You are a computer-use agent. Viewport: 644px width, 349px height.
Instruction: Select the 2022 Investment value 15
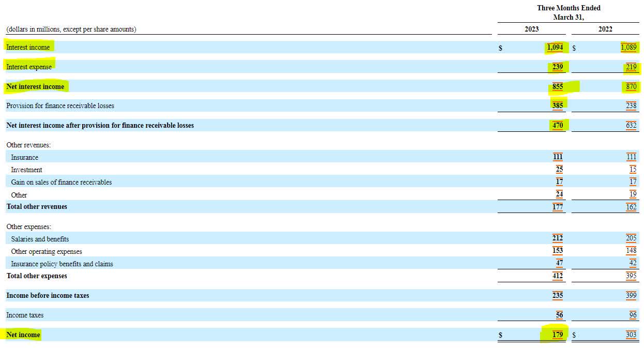633,169
